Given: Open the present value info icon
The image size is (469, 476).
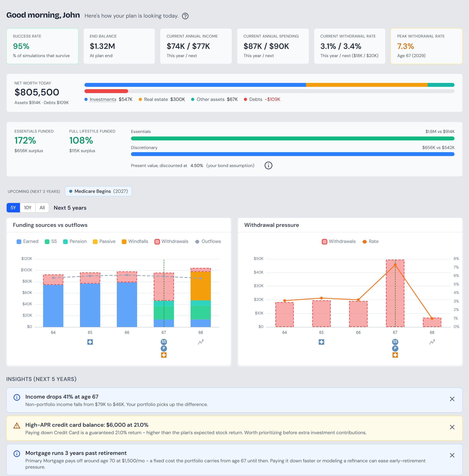Looking at the screenshot, I should point(268,166).
